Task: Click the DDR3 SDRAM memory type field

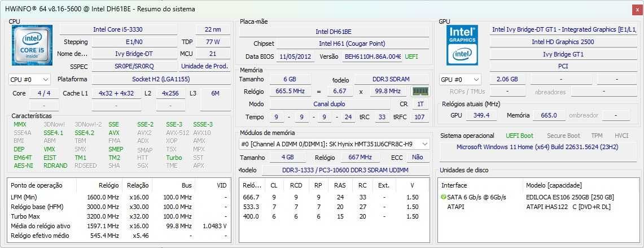Action: click(392, 79)
